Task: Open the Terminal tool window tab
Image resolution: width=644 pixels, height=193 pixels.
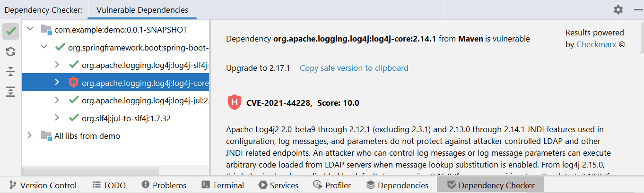Action: pyautogui.click(x=223, y=185)
